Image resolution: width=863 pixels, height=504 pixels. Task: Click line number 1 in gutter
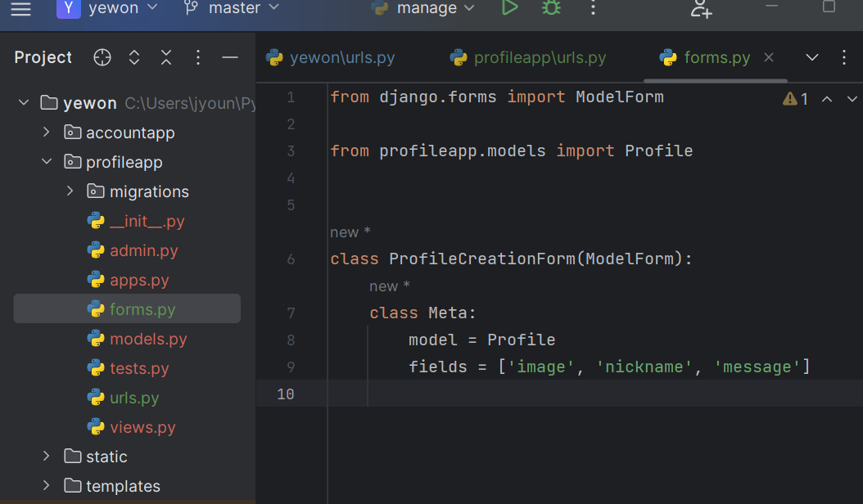pyautogui.click(x=291, y=97)
